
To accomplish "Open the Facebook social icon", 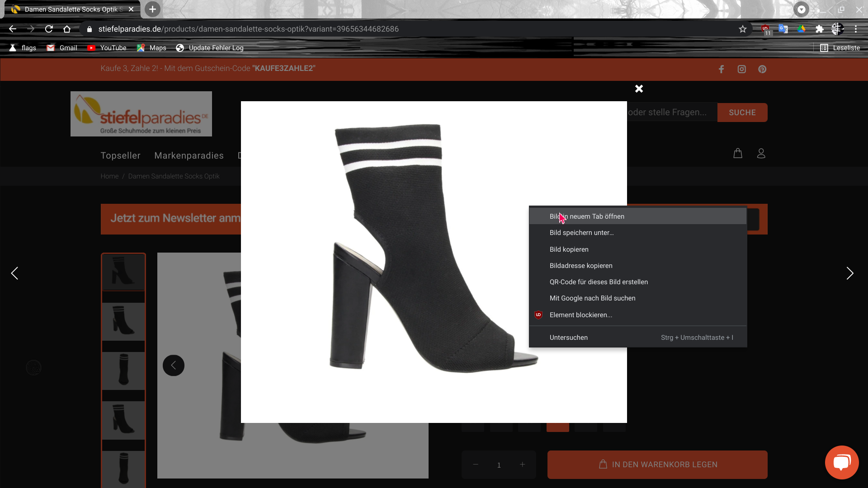I will point(721,69).
